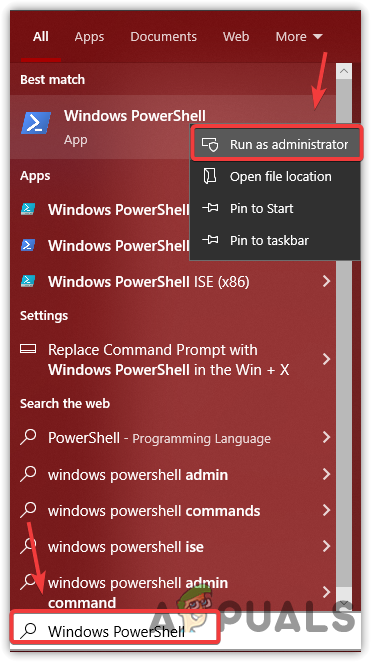This screenshot has height=662, width=371.
Task: Choose Run as administrator
Action: click(276, 144)
